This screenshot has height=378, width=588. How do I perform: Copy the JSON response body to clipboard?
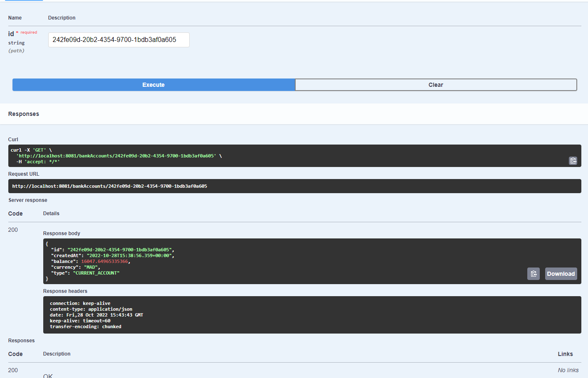click(534, 273)
